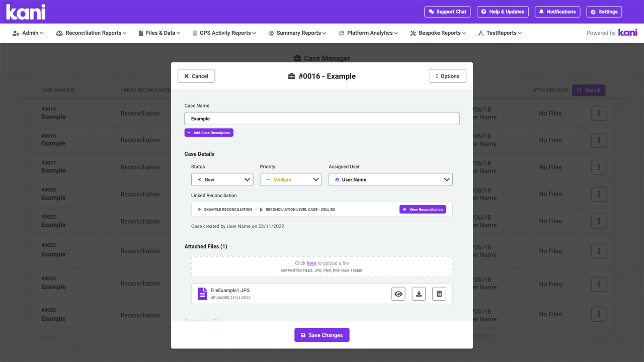Open Help & Updates
This screenshot has width=644, height=362.
tap(502, 11)
